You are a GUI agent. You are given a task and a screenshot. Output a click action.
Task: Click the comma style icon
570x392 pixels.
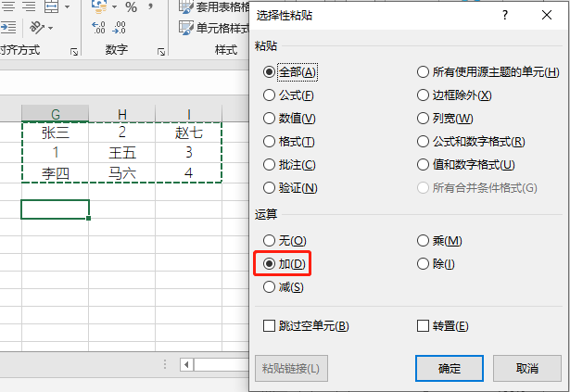pos(150,6)
